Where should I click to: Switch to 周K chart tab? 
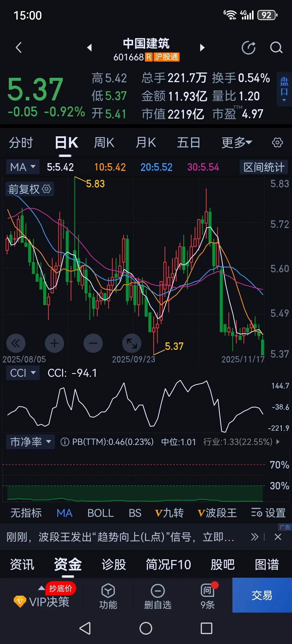pyautogui.click(x=104, y=142)
